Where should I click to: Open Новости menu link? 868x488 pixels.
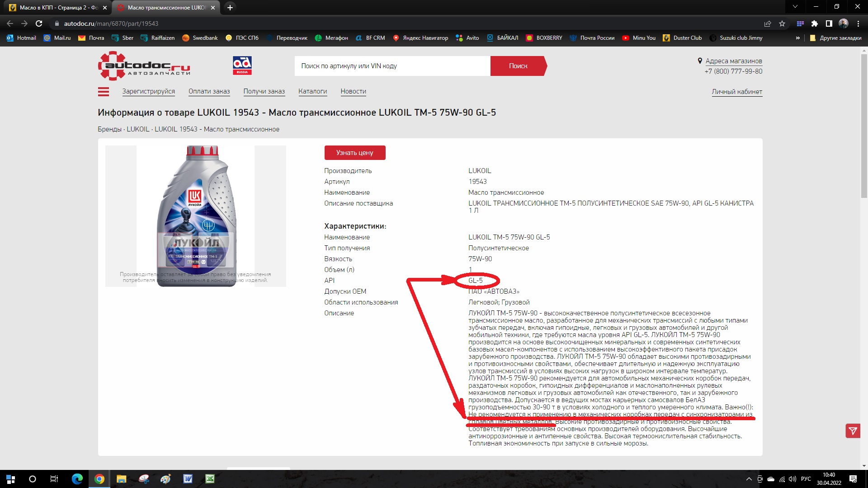[x=353, y=91]
